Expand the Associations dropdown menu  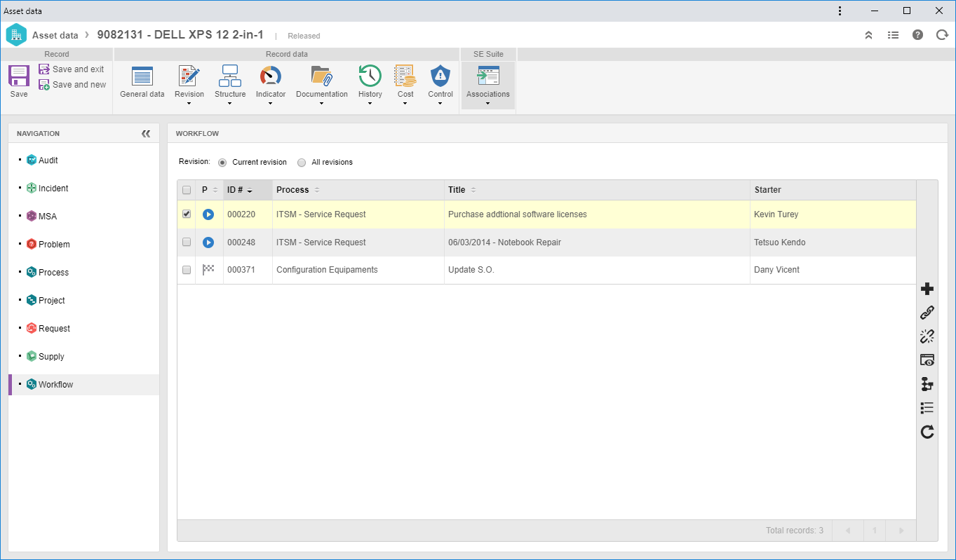point(487,104)
